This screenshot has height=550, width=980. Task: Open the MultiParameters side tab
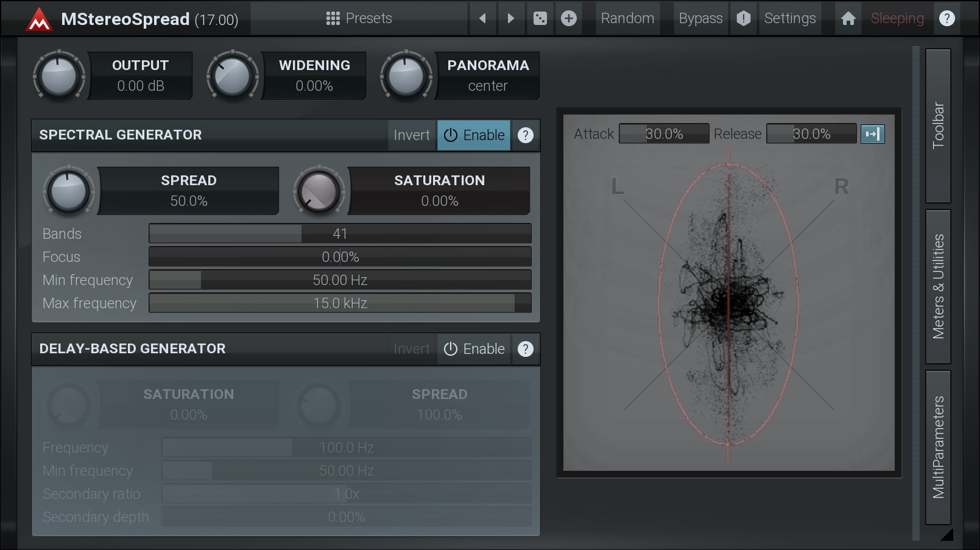tap(938, 447)
